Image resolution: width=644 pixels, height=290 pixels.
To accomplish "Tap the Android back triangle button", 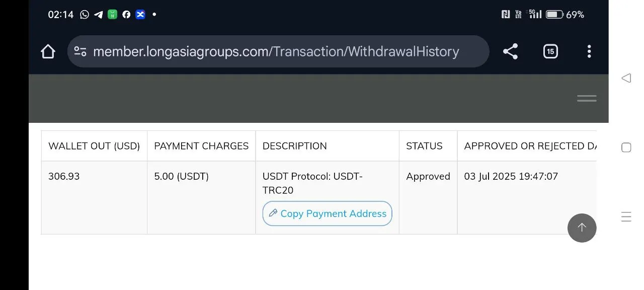I will (626, 78).
